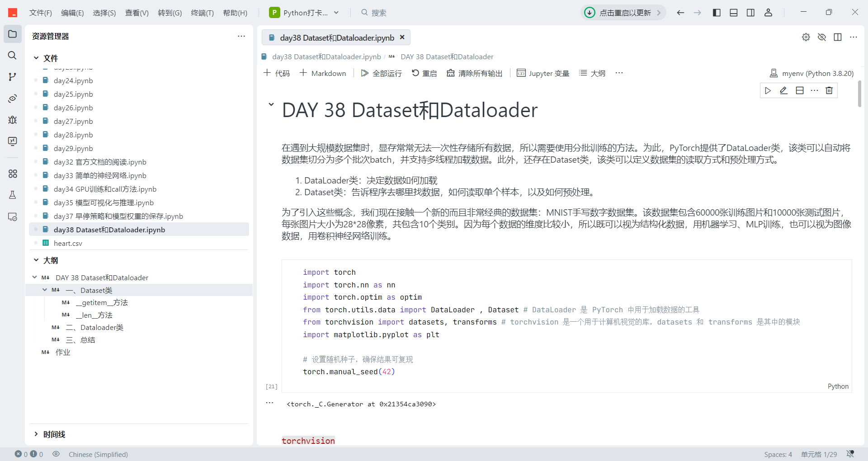The height and width of the screenshot is (461, 868).
Task: Switch to the day38 Dataset和Dataloader tab
Action: click(336, 38)
